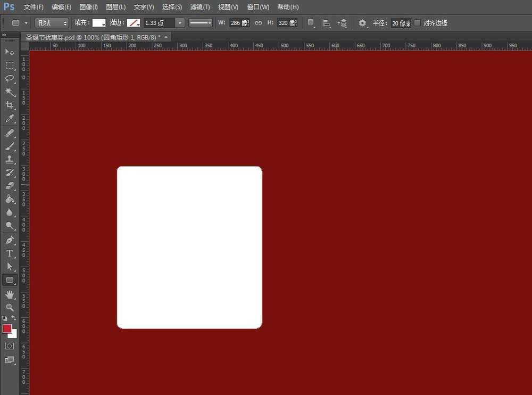This screenshot has height=395, width=532.
Task: Toggle Quick Mask mode
Action: pyautogui.click(x=10, y=346)
